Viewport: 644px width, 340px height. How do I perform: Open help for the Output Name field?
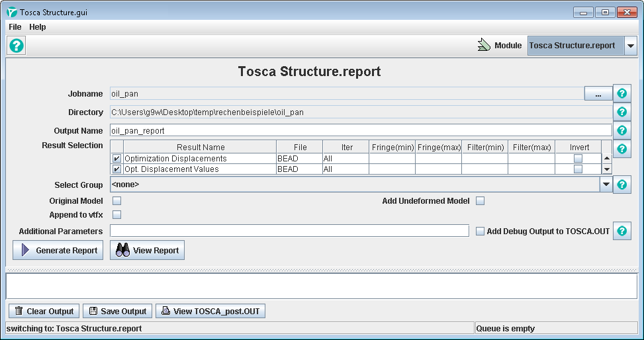tap(621, 130)
